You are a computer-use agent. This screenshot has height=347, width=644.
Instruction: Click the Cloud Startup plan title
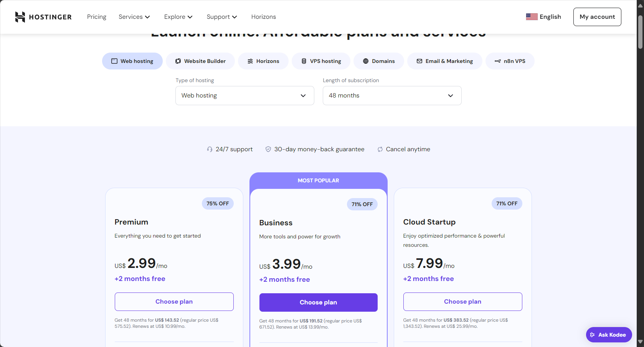(429, 222)
